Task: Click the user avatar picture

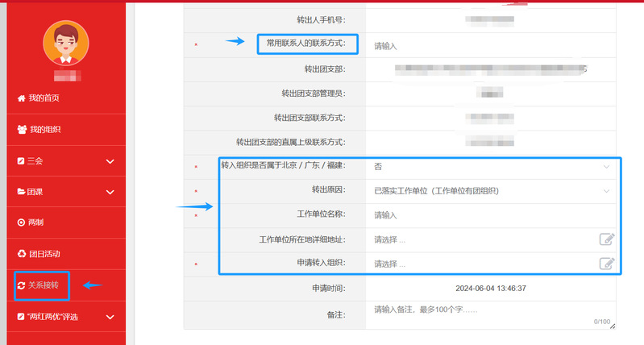Action: (65, 43)
